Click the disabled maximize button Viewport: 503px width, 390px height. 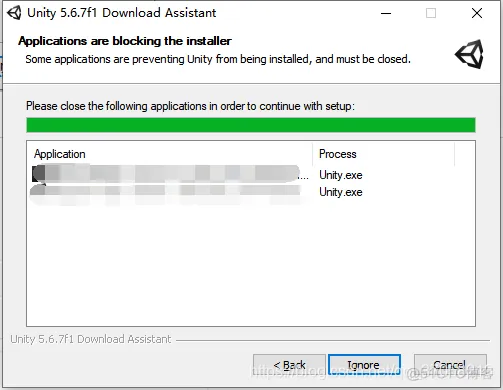[431, 13]
